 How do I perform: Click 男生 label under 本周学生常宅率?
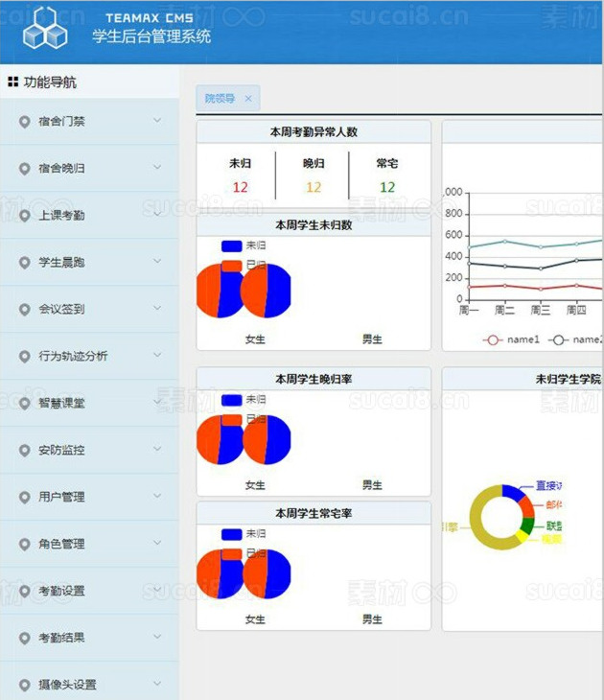tap(372, 619)
